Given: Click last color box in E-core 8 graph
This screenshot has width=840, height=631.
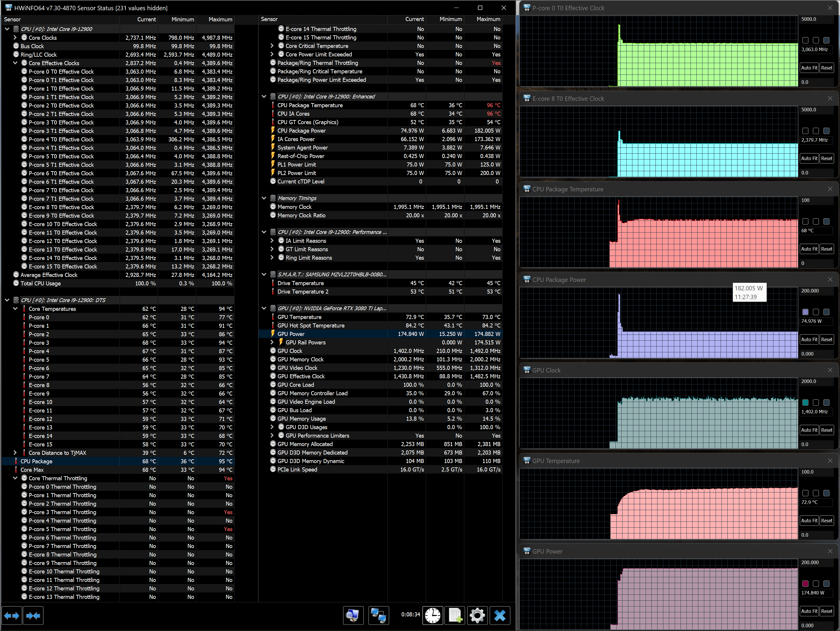Looking at the screenshot, I should point(826,131).
